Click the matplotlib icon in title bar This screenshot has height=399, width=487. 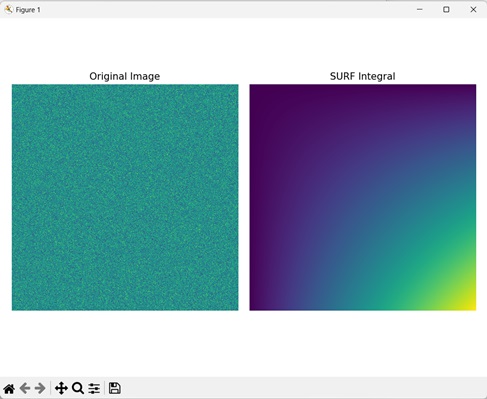[x=9, y=9]
